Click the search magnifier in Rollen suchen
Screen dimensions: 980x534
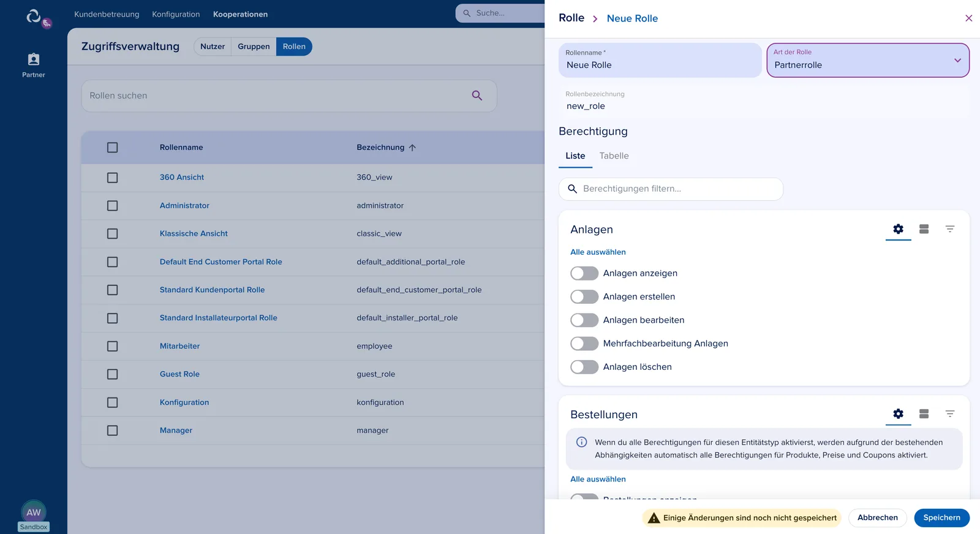point(477,96)
